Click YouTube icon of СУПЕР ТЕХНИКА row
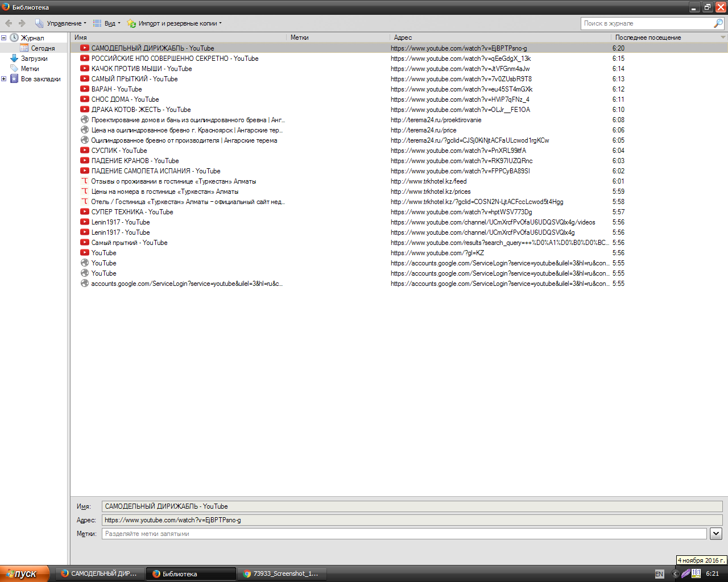Viewport: 728px width, 582px height. click(85, 212)
